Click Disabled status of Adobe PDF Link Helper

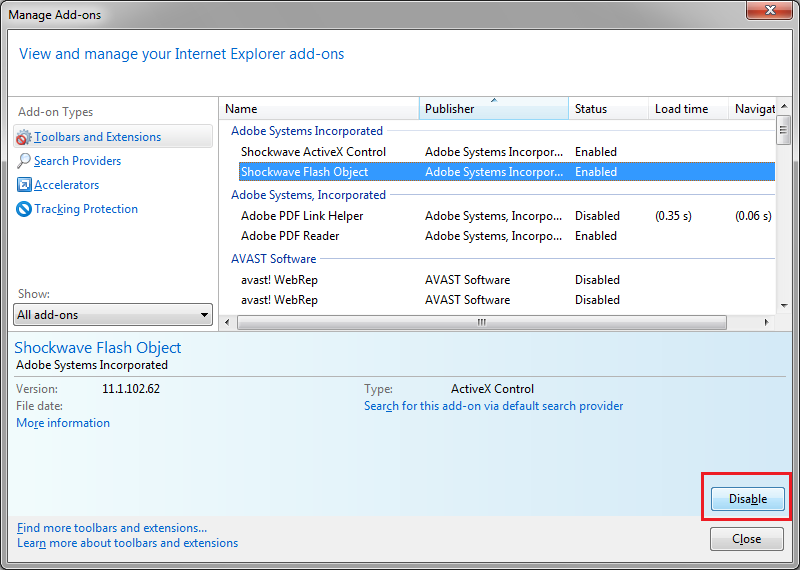597,216
